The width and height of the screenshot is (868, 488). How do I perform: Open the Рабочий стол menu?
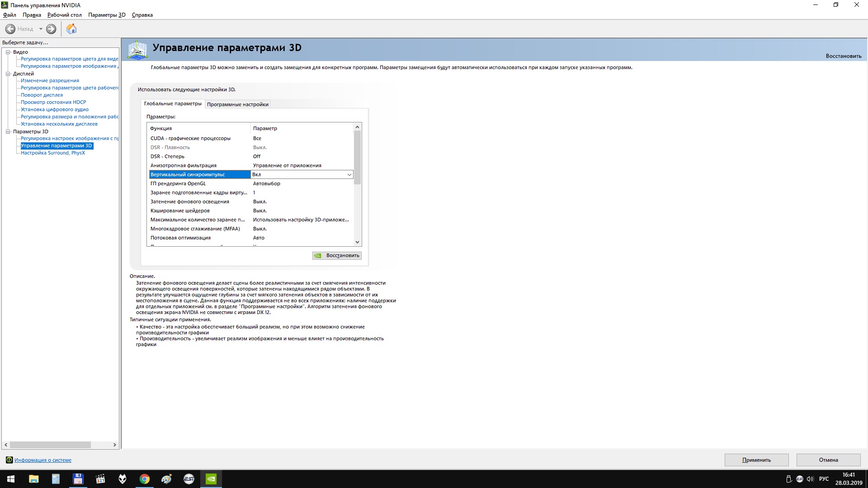point(64,15)
